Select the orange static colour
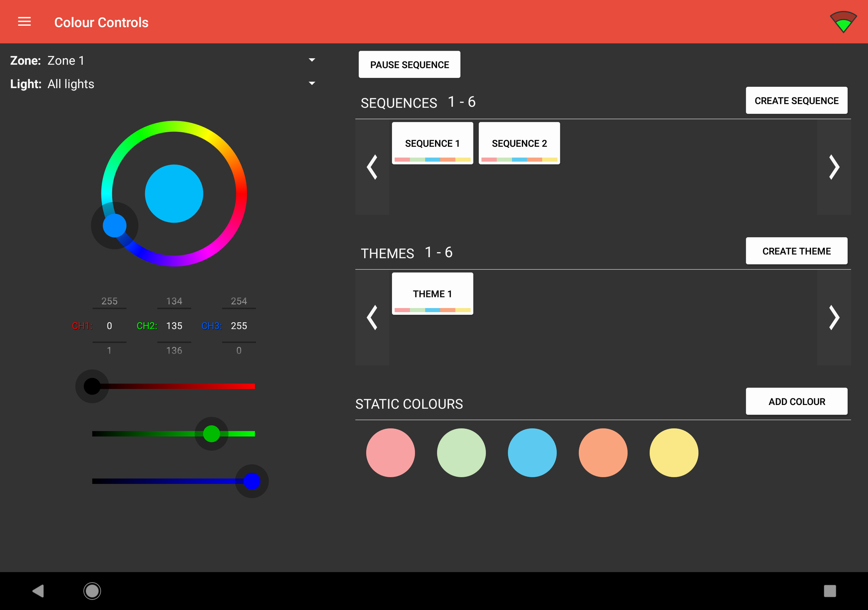868x610 pixels. (x=603, y=452)
